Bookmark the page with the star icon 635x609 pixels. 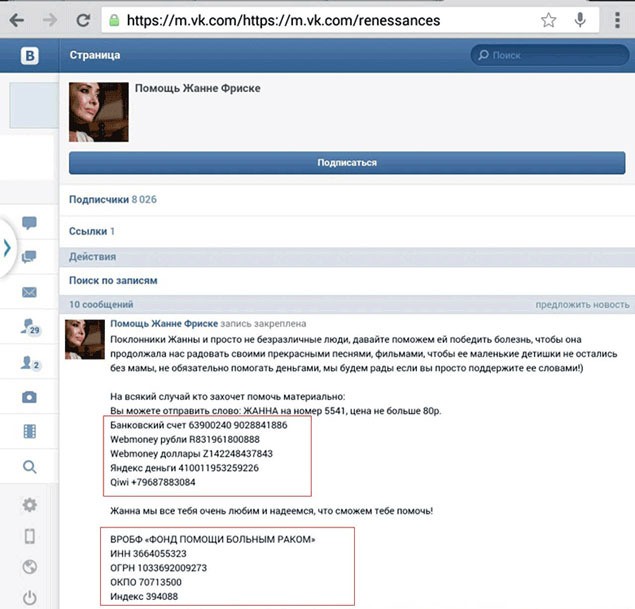[548, 20]
